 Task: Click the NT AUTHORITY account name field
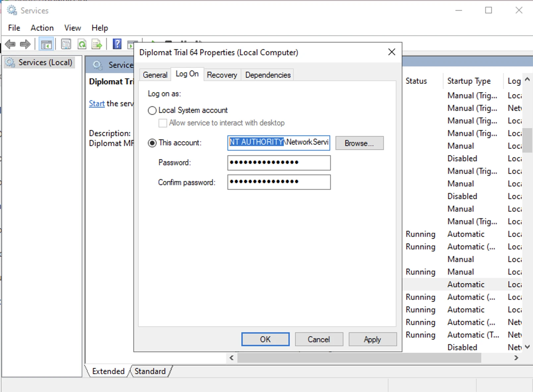[x=279, y=143]
